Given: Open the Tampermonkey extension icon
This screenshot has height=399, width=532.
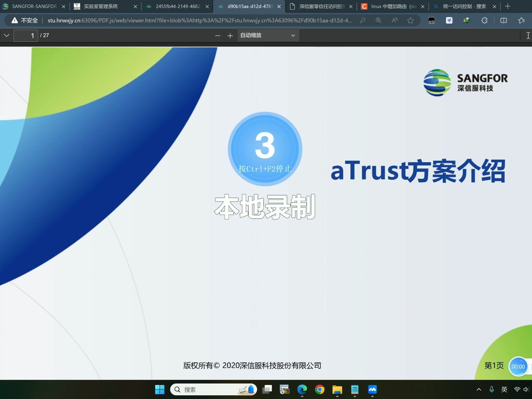Looking at the screenshot, I should pyautogui.click(x=432, y=20).
